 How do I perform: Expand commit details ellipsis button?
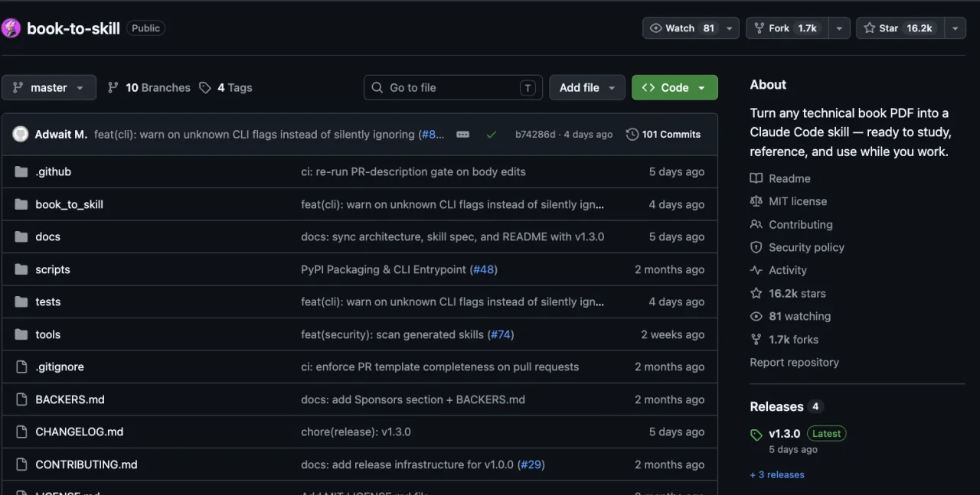click(462, 134)
